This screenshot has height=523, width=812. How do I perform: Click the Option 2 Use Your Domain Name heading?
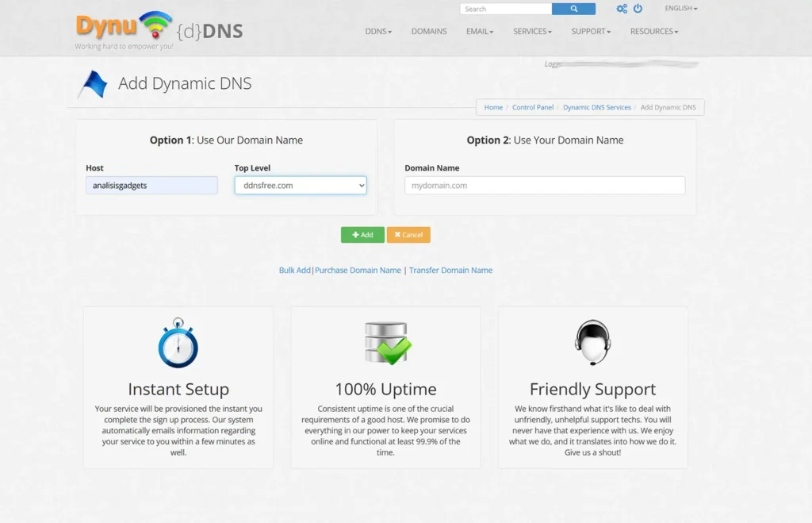click(x=545, y=140)
